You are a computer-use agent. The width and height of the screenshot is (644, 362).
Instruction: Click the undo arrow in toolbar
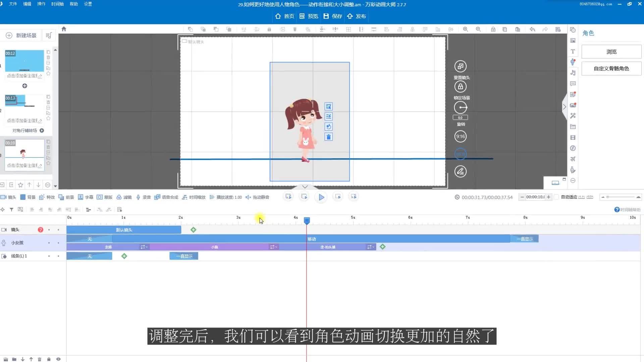coord(532,29)
